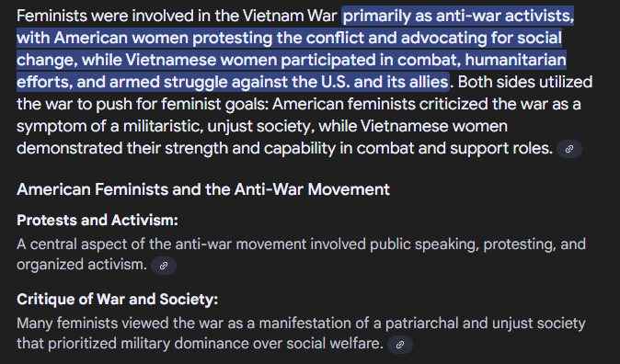Open the link icon after "organized activism."
This screenshot has width=620, height=364.
point(164,266)
